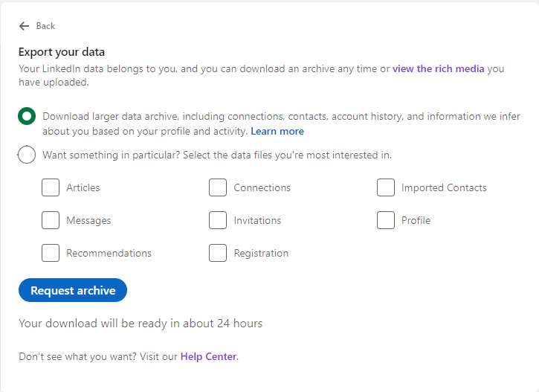This screenshot has height=392, width=539.
Task: Open the Learn more link
Action: pos(277,132)
